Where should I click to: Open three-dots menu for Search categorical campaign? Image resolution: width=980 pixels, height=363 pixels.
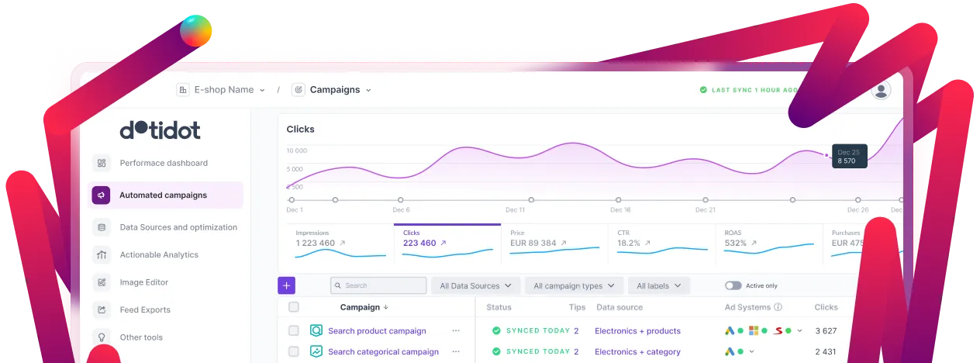[456, 351]
